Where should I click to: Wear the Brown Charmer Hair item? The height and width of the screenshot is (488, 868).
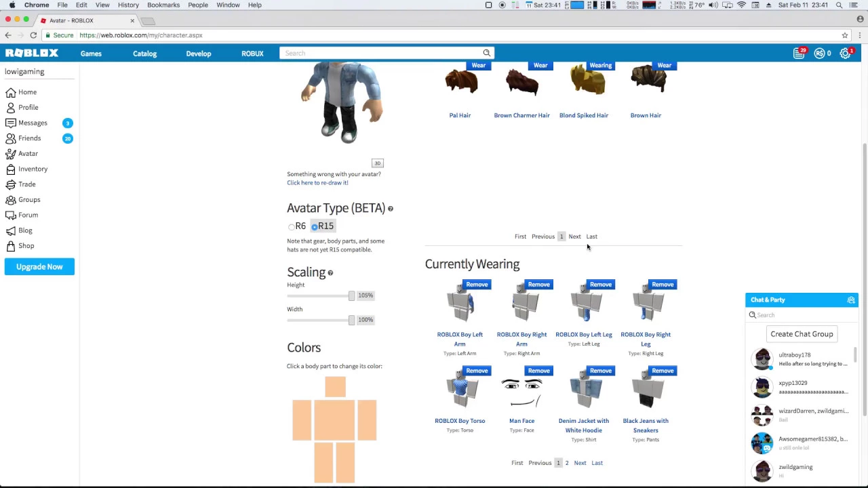tap(540, 66)
